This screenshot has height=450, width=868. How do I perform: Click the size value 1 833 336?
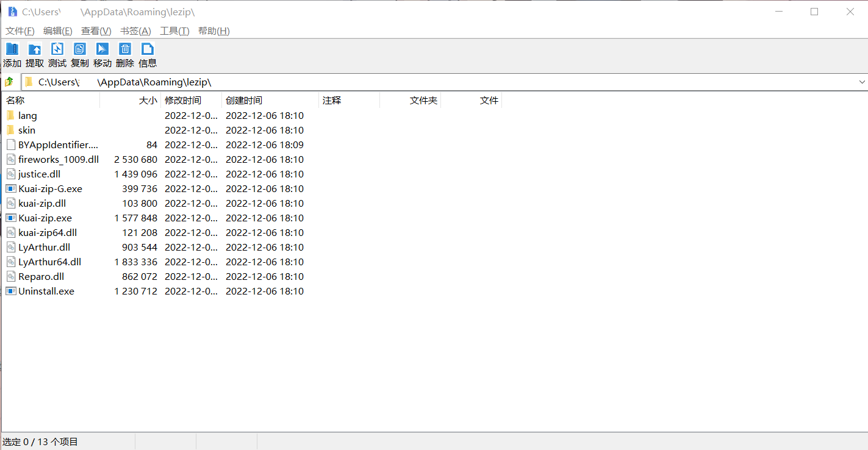(x=135, y=262)
